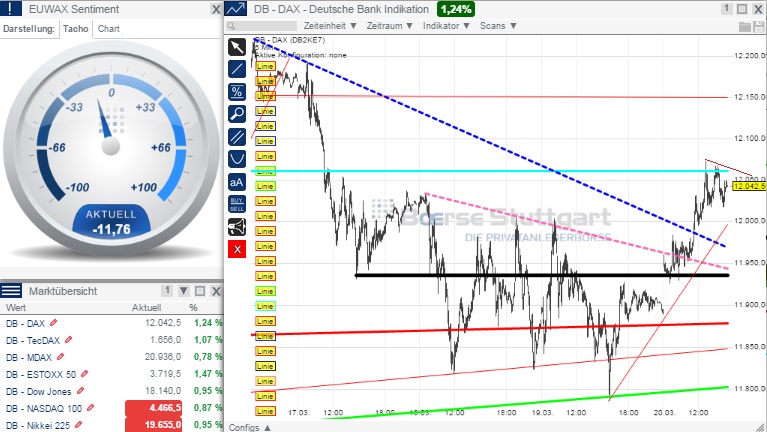Viewport: 767px width, 432px height.
Task: Click the 1,47 % change for ESTOXX 50
Action: coord(208,374)
